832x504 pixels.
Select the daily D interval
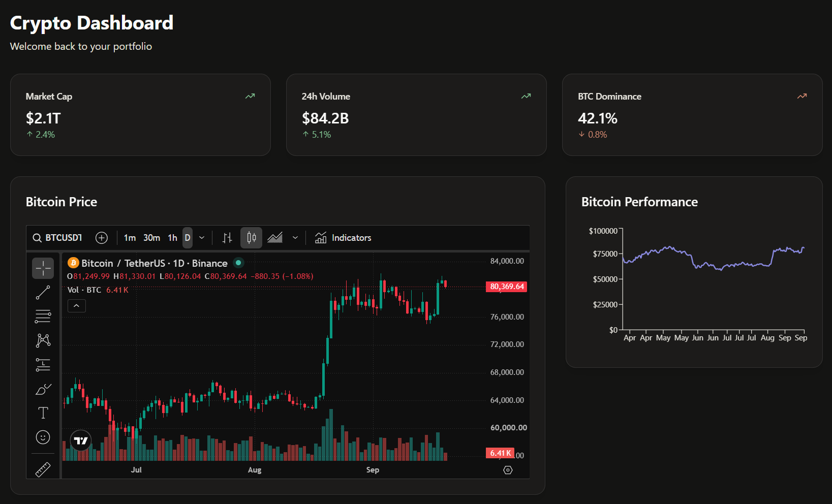(188, 238)
